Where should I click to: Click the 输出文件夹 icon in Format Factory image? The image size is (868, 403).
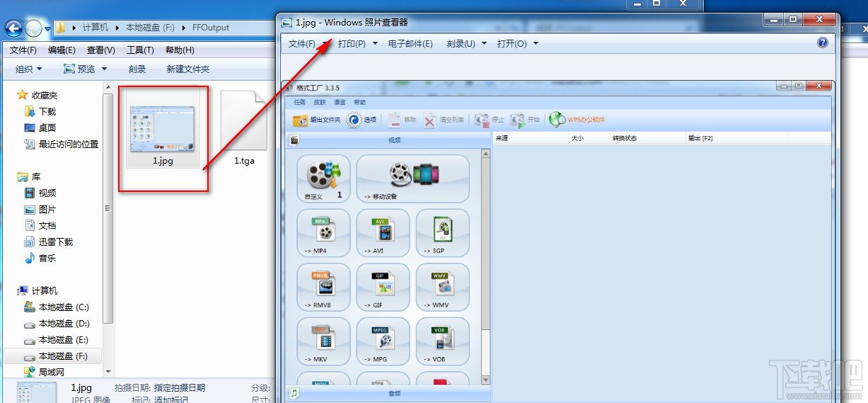point(301,120)
